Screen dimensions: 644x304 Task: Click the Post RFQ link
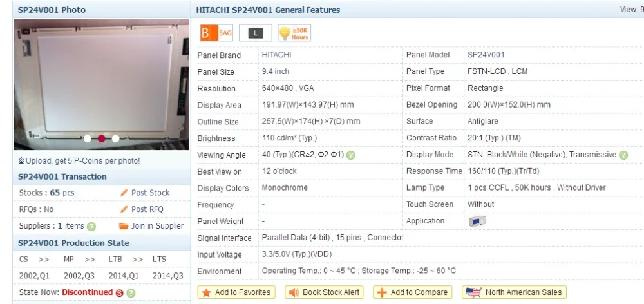coord(147,209)
